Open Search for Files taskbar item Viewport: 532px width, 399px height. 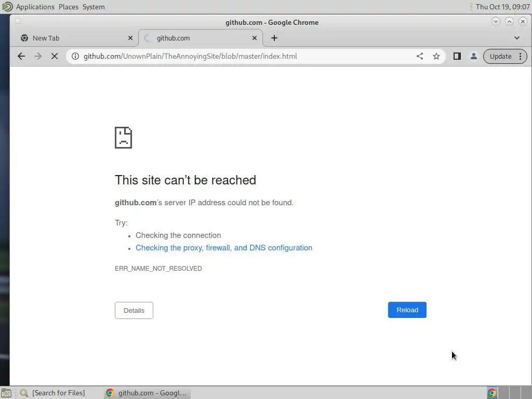[52, 393]
